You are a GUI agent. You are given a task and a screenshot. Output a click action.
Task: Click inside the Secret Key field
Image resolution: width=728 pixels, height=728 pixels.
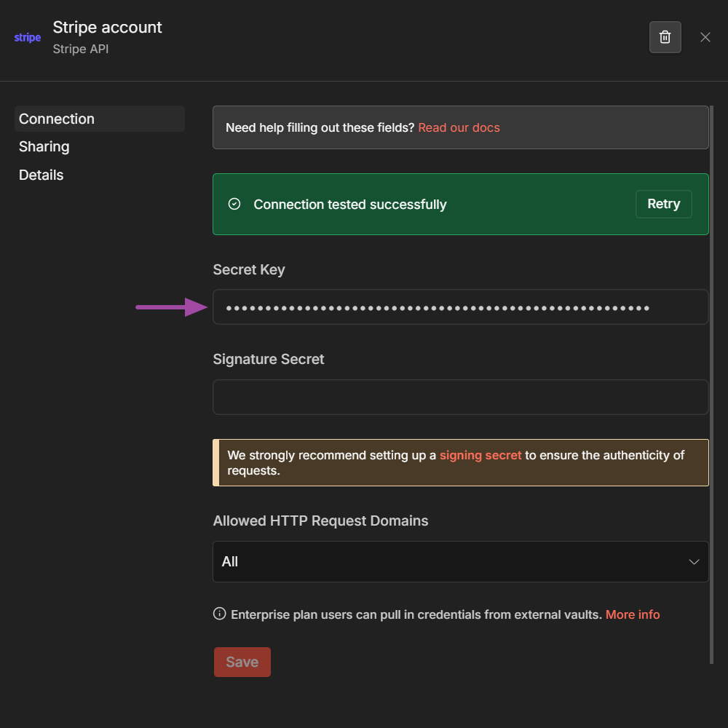tap(460, 306)
